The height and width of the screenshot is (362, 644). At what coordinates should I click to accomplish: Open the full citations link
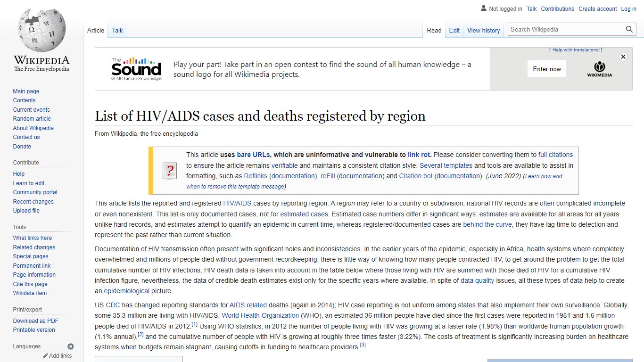pyautogui.click(x=556, y=155)
